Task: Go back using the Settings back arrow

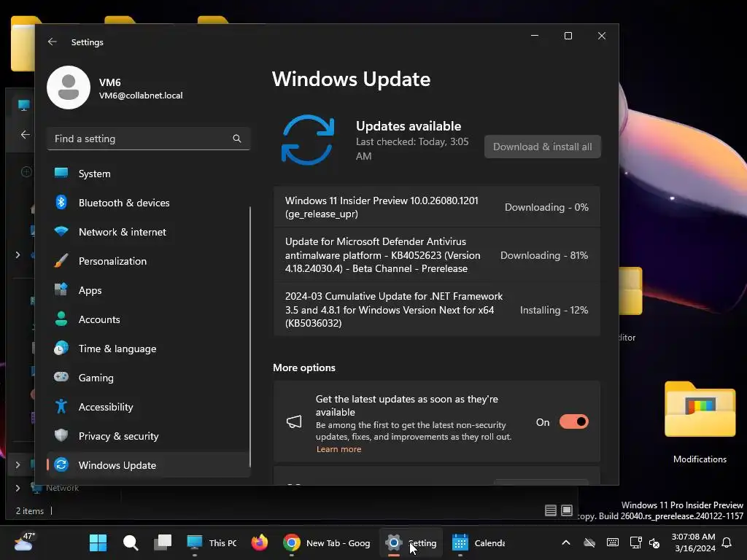Action: click(53, 42)
